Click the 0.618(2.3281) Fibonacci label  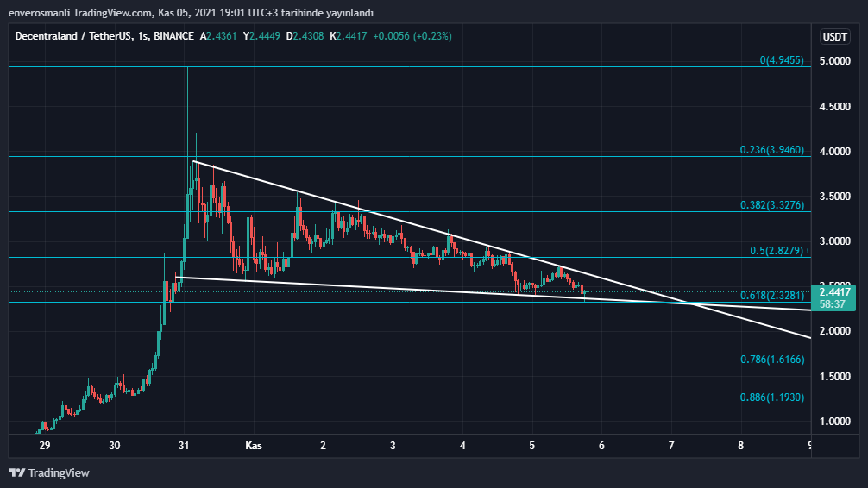771,296
